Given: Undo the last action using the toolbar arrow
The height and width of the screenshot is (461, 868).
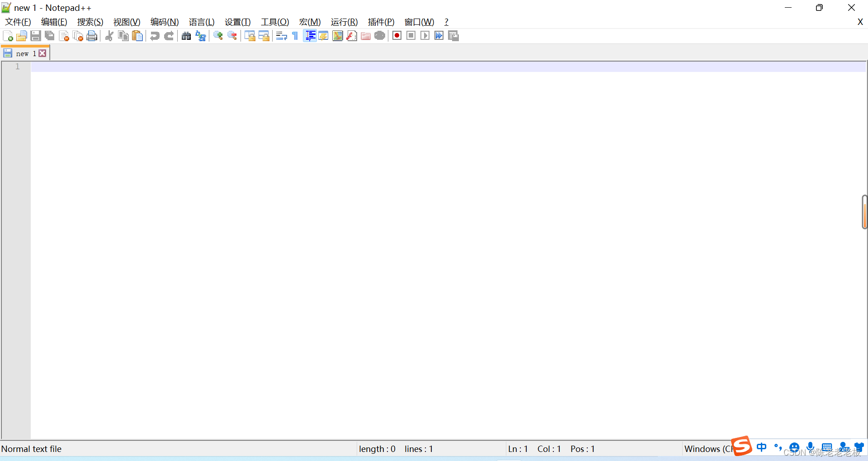Looking at the screenshot, I should (x=155, y=36).
